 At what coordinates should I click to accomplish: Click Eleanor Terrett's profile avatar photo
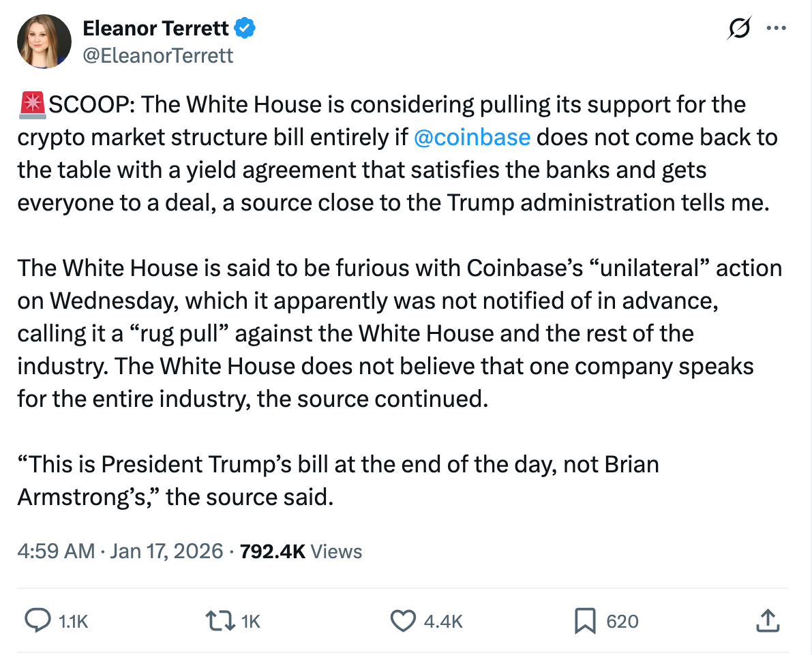tap(44, 41)
